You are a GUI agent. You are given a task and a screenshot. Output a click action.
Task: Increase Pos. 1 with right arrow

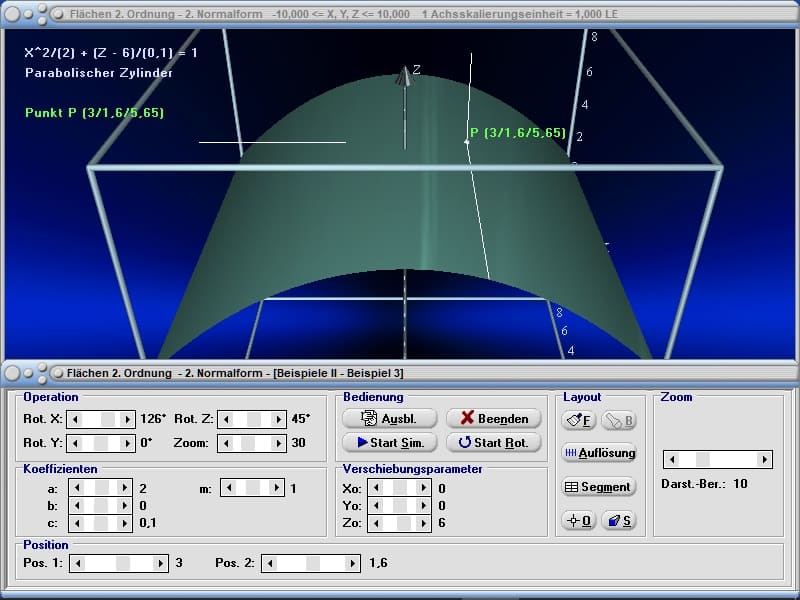[x=161, y=563]
